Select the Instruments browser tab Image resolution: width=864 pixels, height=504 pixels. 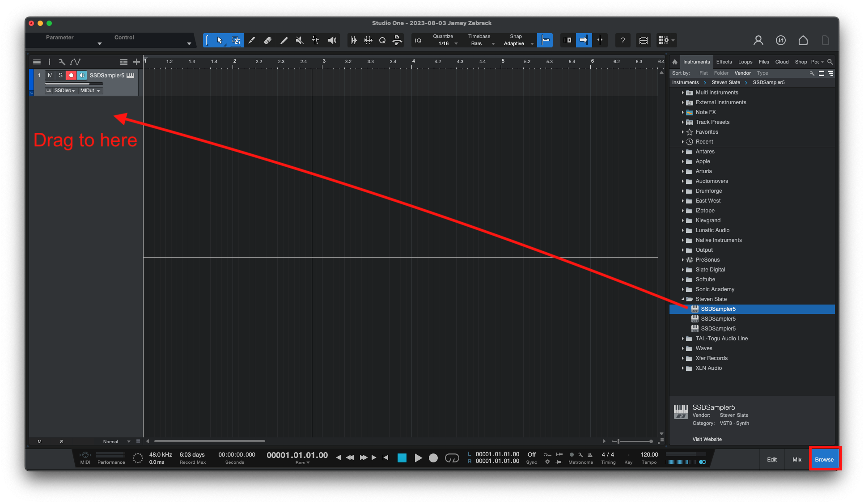pos(696,62)
